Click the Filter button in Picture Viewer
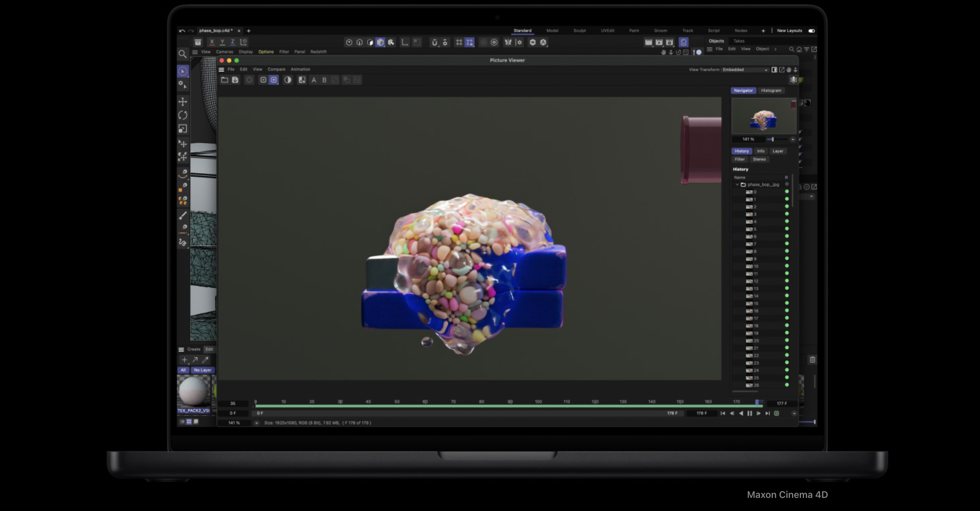 tap(740, 159)
